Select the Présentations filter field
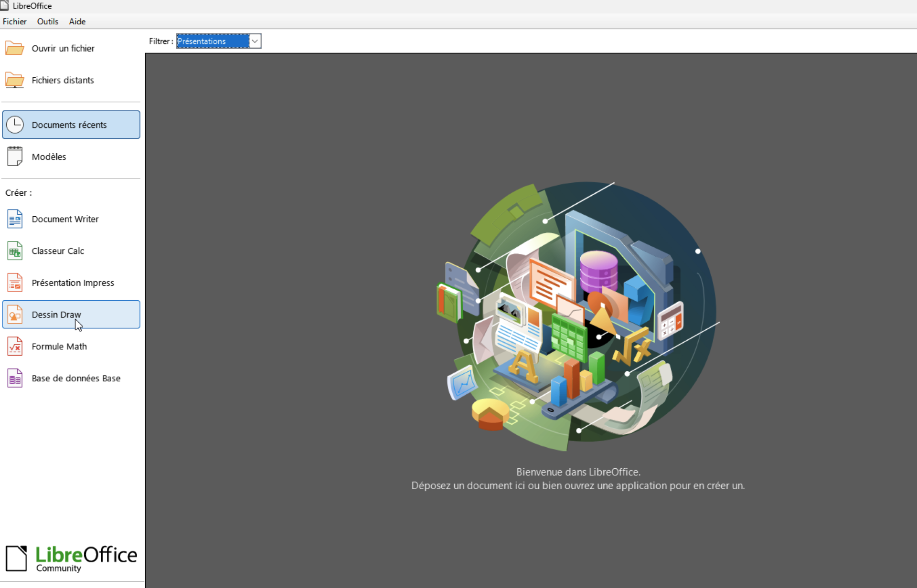The image size is (917, 588). (213, 41)
